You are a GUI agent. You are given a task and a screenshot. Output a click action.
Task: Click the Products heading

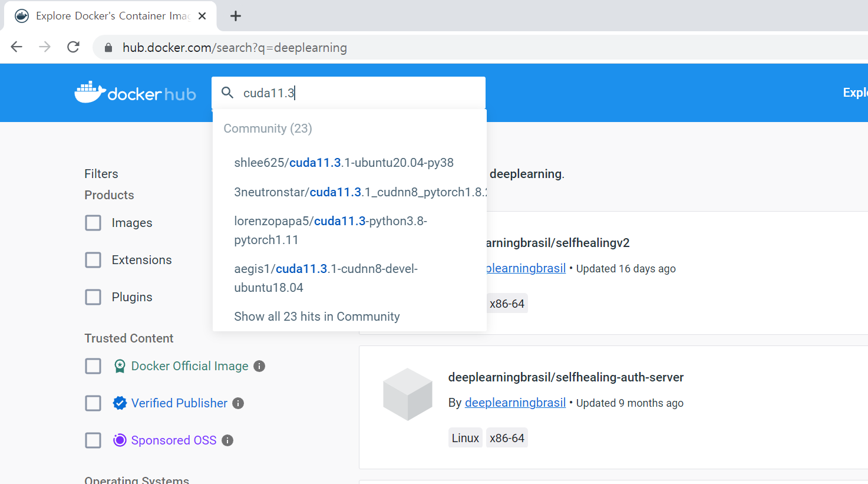[x=109, y=195]
